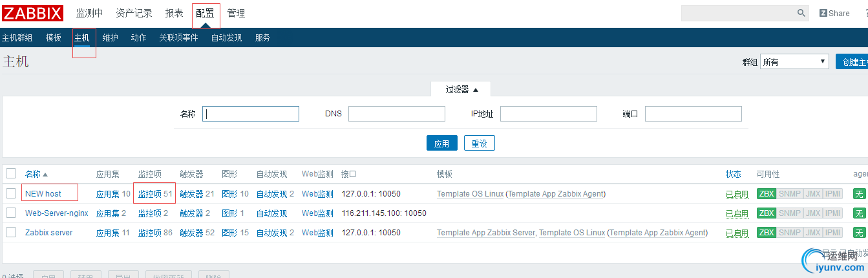This screenshot has width=868, height=278.
Task: Go to 自动发现 submenu
Action: pyautogui.click(x=226, y=37)
